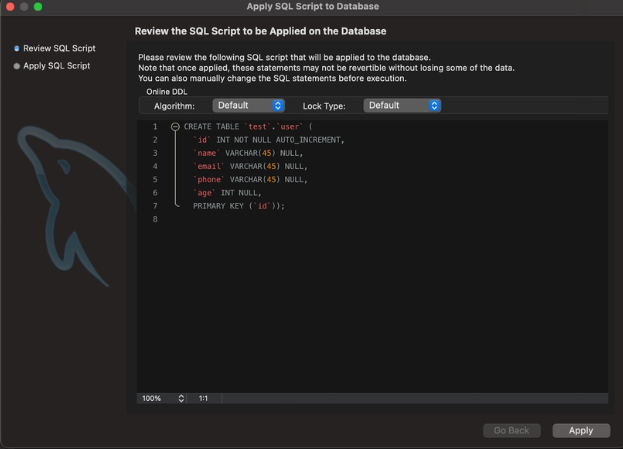
Task: Click line number 8 in the gutter
Action: pos(155,218)
